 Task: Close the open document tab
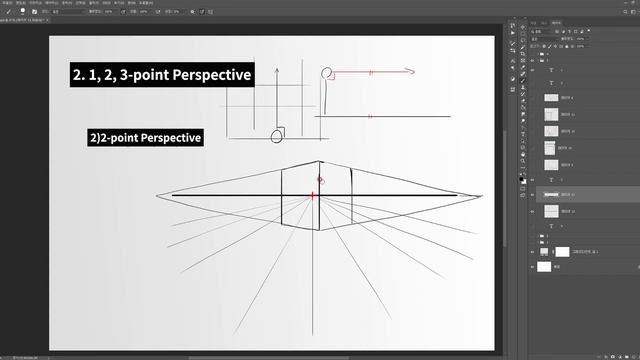[x=48, y=20]
